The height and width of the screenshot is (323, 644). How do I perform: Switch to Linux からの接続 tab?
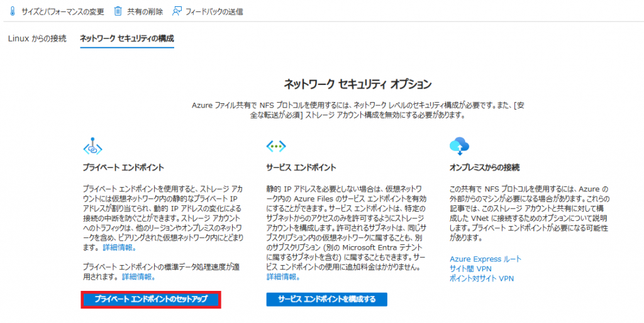(37, 39)
